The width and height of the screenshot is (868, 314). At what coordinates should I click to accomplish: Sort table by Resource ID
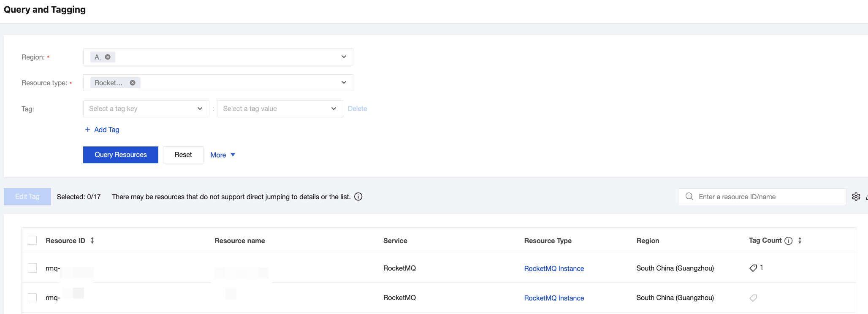click(92, 241)
